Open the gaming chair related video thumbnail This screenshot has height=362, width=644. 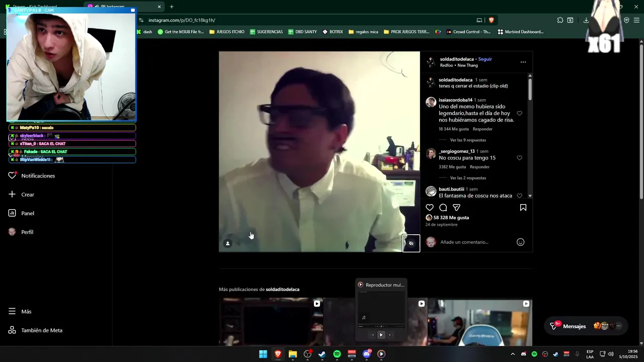480,322
